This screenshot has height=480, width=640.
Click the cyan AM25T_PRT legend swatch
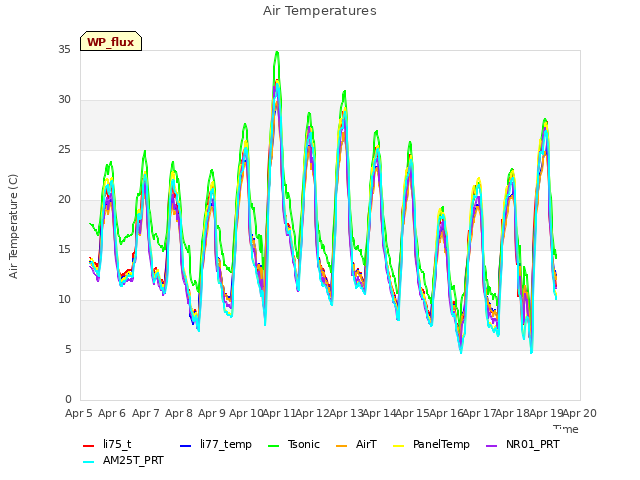coord(89,462)
